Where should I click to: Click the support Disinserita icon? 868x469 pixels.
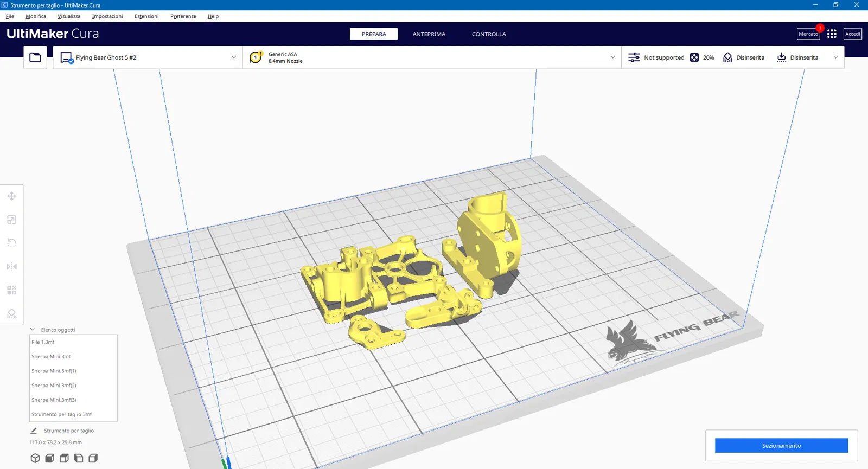728,57
